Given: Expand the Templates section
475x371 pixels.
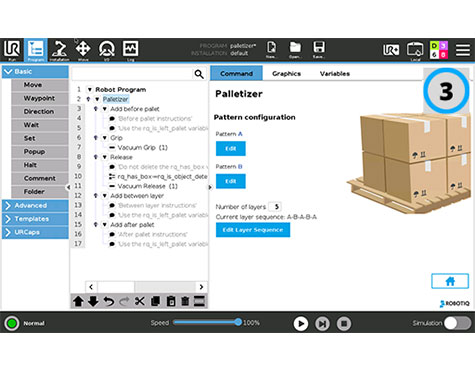Looking at the screenshot, I should point(35,219).
